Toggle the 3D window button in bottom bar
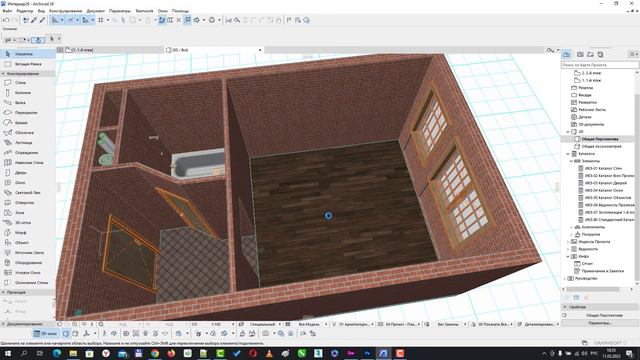The height and width of the screenshot is (360, 640). (45, 333)
